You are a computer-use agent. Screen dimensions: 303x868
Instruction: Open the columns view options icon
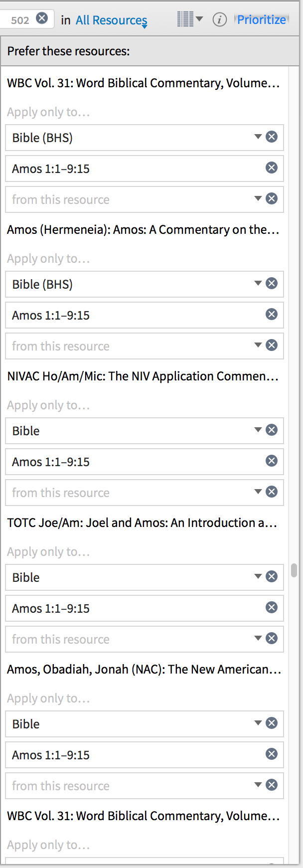tap(190, 19)
